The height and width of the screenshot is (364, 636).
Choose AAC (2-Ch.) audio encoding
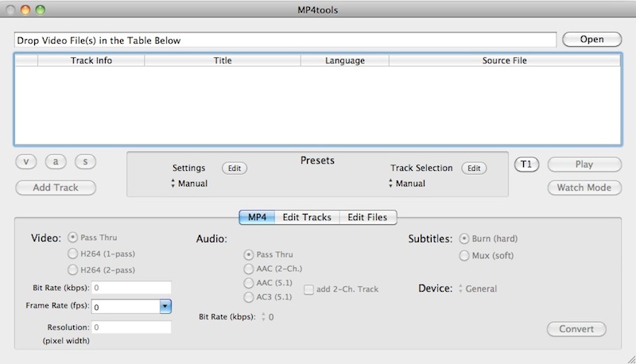tap(249, 269)
